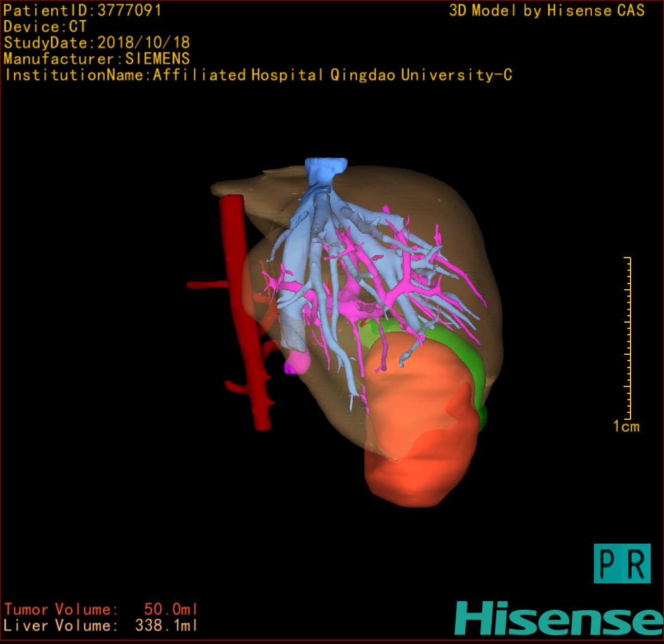Click the Device:CT label
Screen dimensions: 664x644
[x=45, y=27]
